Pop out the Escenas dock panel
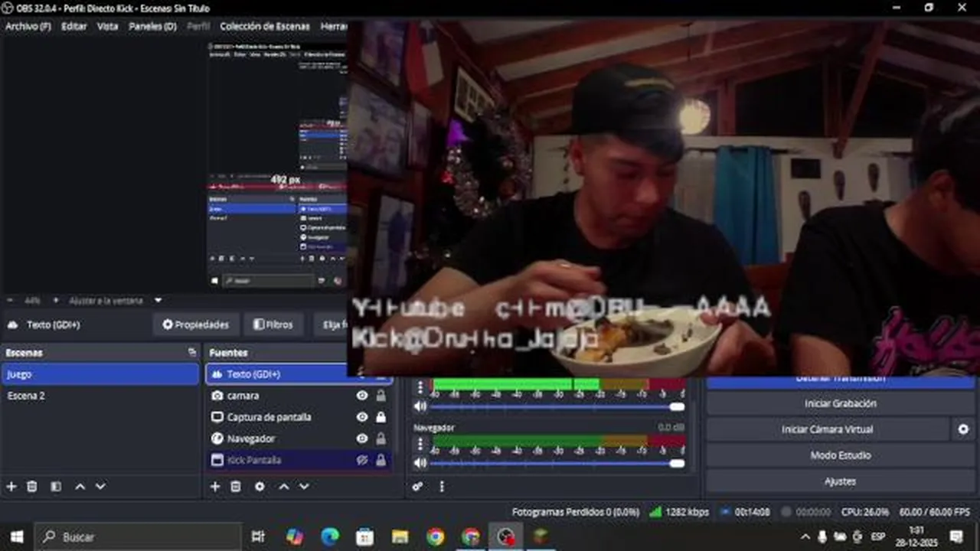This screenshot has height=551, width=980. pyautogui.click(x=191, y=353)
